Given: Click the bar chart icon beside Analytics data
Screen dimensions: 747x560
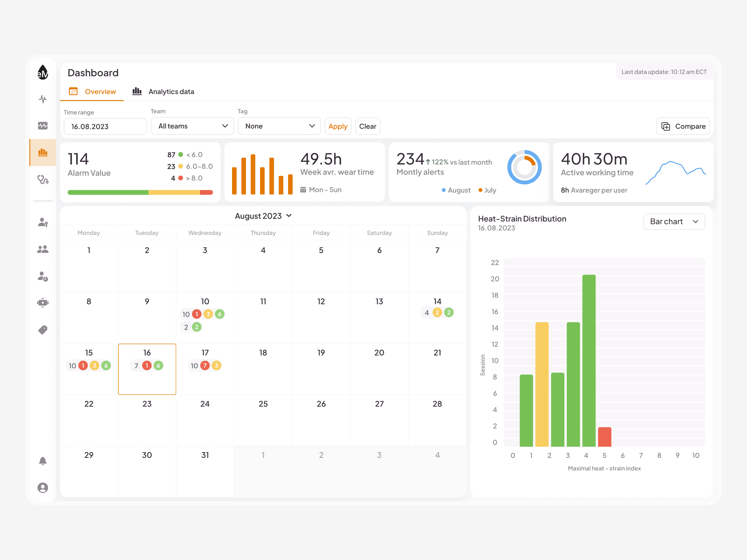Looking at the screenshot, I should tap(137, 91).
